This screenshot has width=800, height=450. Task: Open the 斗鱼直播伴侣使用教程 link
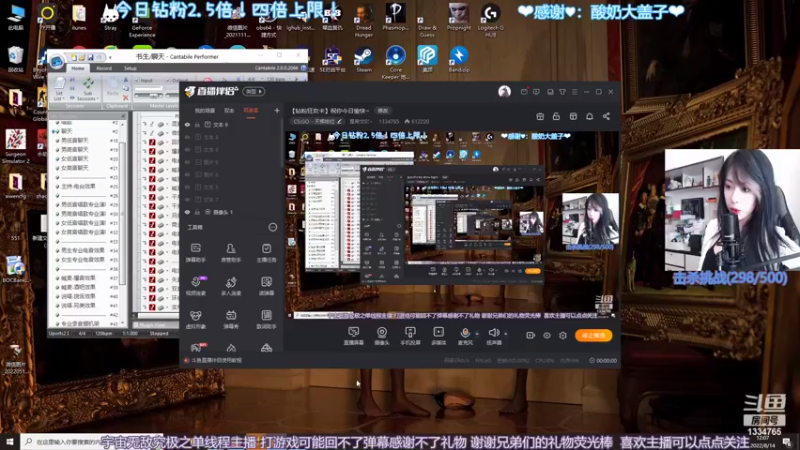pyautogui.click(x=217, y=360)
